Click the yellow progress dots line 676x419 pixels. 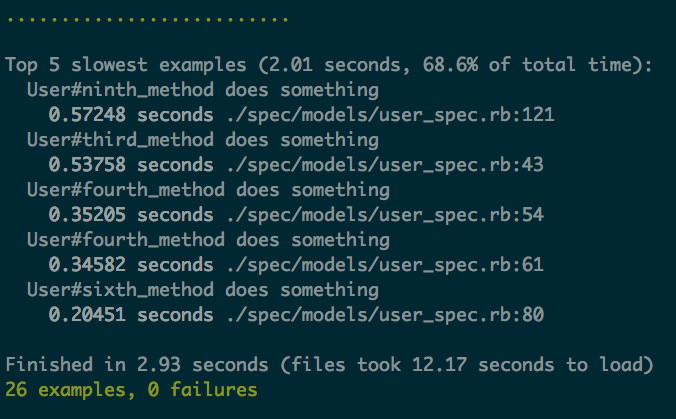tap(147, 18)
